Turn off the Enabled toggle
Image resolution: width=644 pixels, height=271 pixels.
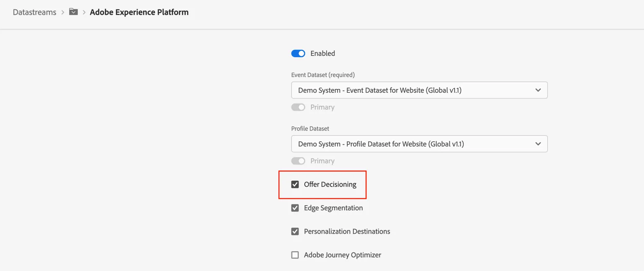click(x=298, y=53)
